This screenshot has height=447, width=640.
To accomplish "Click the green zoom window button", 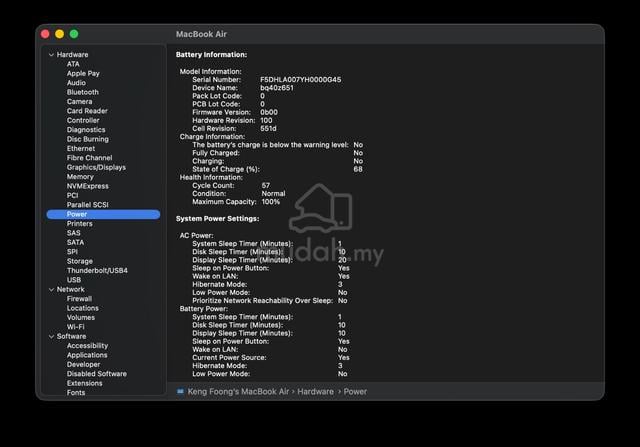I will coord(74,34).
